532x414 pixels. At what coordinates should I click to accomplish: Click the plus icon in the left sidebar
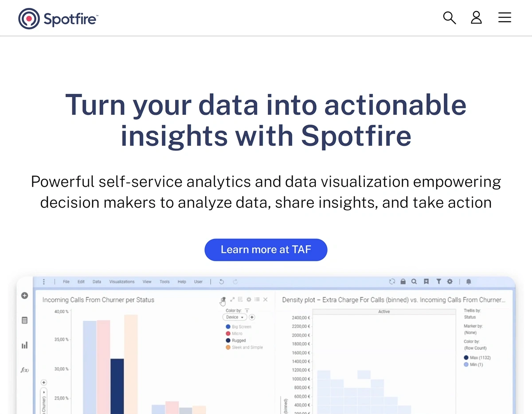click(25, 296)
